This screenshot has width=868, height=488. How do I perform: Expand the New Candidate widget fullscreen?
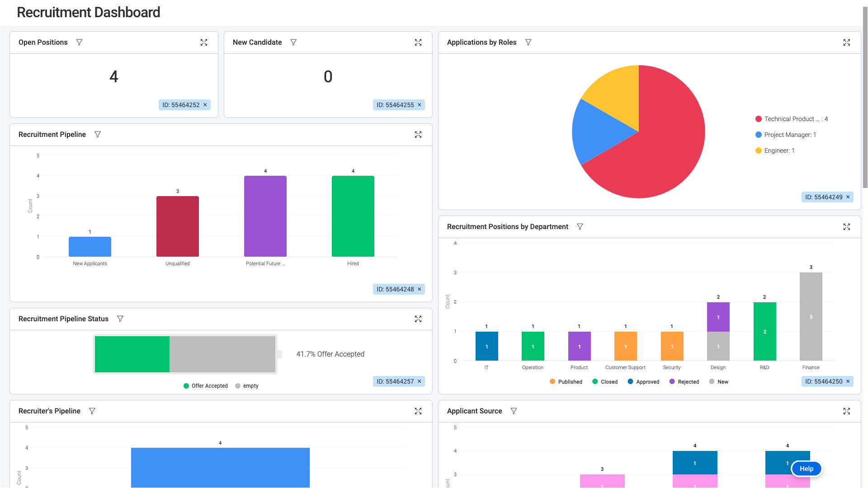(418, 42)
